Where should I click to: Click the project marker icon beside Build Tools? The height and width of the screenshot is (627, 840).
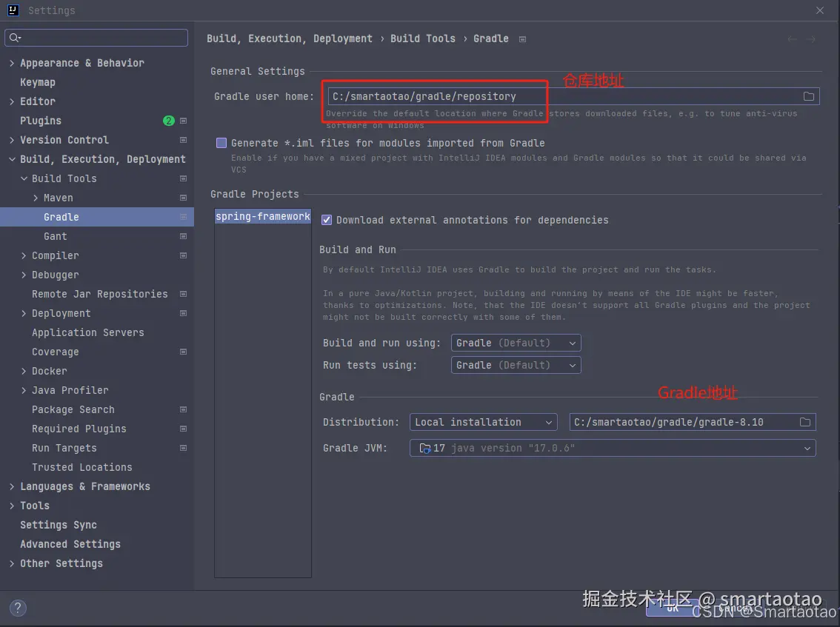183,179
